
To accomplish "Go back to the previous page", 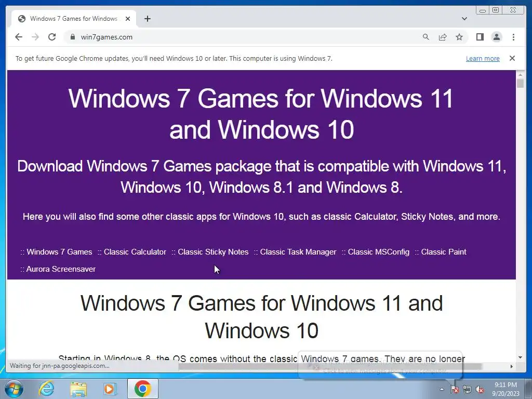I will coord(19,37).
